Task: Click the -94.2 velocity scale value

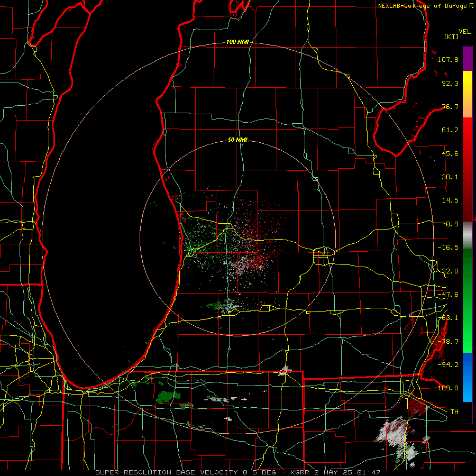Action: click(x=448, y=364)
